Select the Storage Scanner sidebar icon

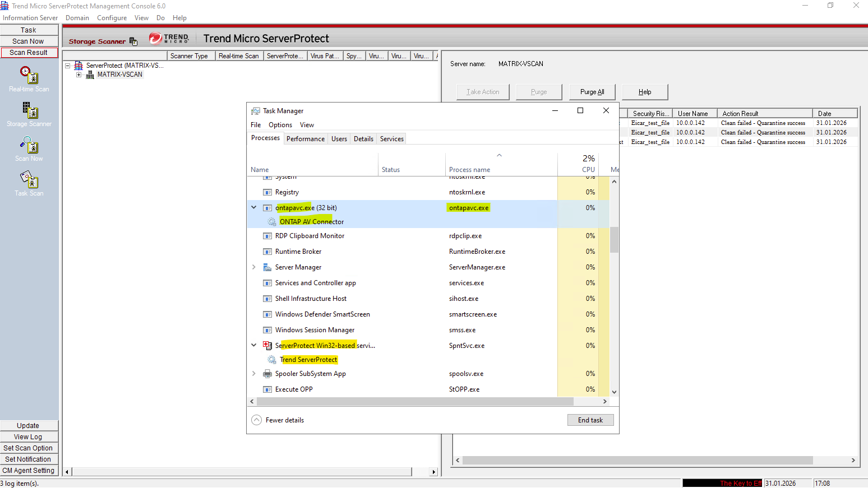tap(29, 110)
